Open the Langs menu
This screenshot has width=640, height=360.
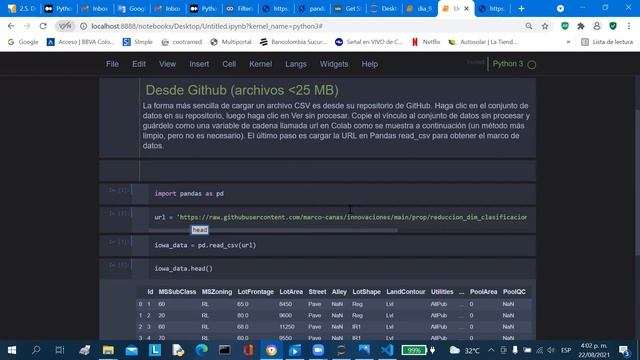click(x=296, y=64)
